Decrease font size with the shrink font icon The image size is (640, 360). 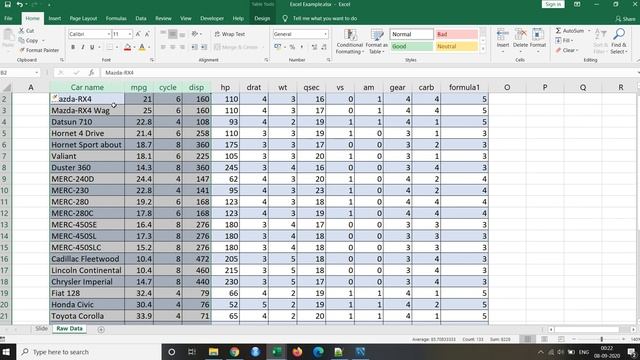147,34
